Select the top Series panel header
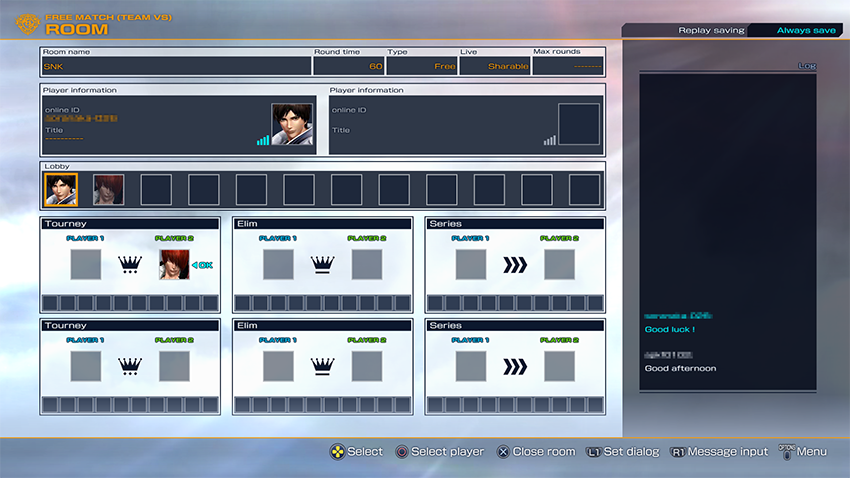The height and width of the screenshot is (478, 850). coord(515,224)
